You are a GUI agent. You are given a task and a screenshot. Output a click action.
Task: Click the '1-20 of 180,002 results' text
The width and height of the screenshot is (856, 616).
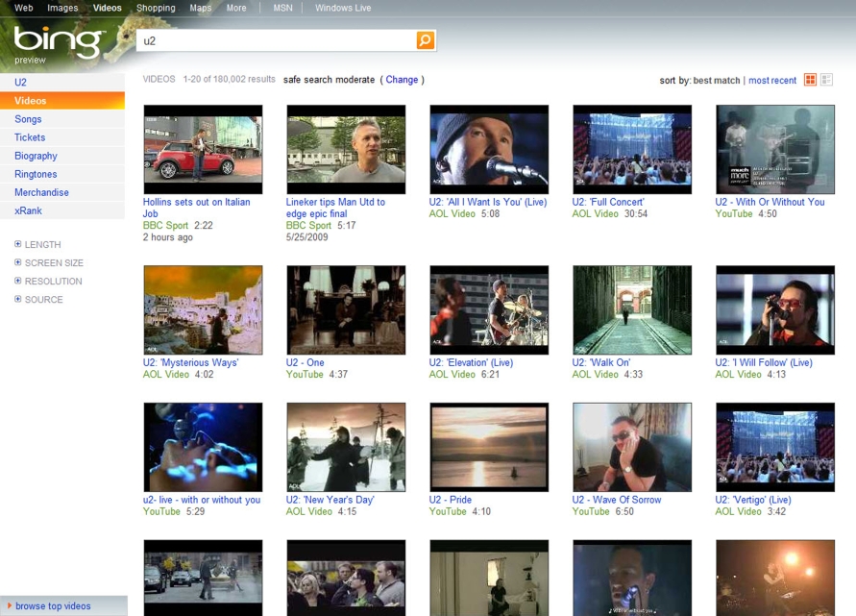(230, 79)
